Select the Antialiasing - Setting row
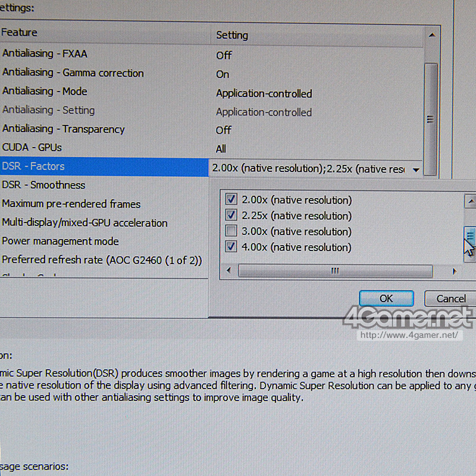 point(211,111)
